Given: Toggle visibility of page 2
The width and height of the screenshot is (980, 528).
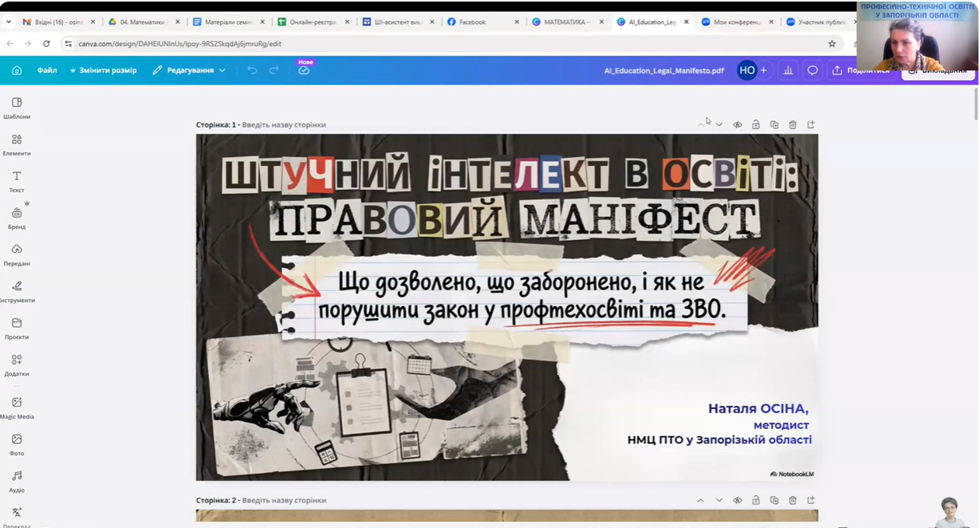Looking at the screenshot, I should click(738, 500).
